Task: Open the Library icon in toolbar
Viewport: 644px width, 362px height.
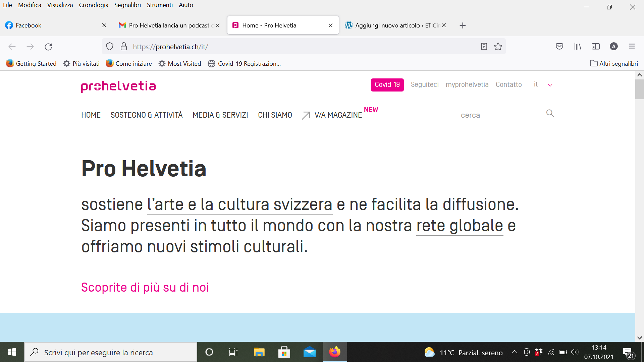Action: click(578, 47)
